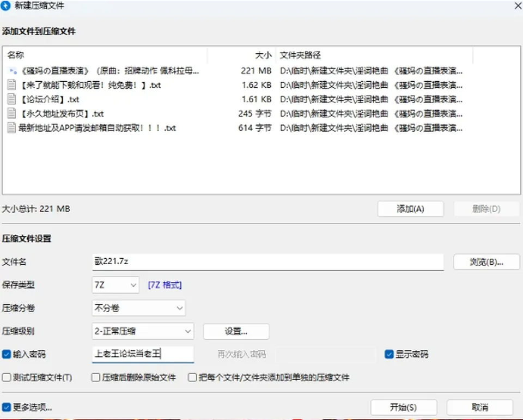Click the 1.61 KB size cell
This screenshot has height=420, width=523.
tap(257, 99)
